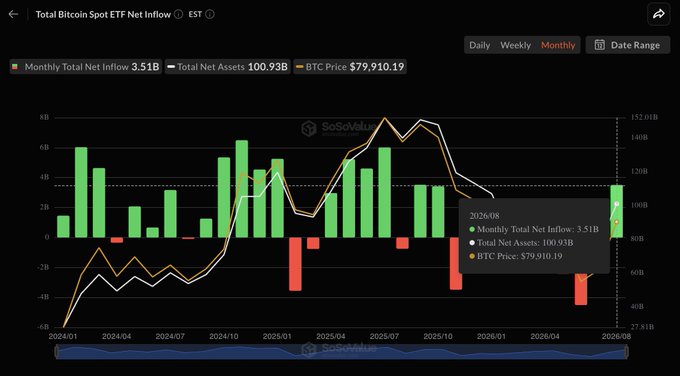Select the Monthly view tab
Image resolution: width=680 pixels, height=376 pixels.
pyautogui.click(x=558, y=45)
